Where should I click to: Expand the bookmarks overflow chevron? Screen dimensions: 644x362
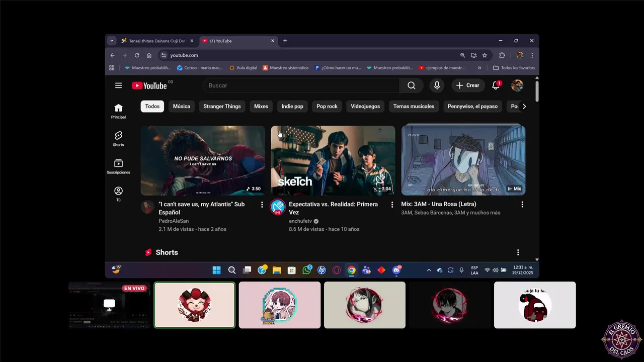(x=479, y=68)
